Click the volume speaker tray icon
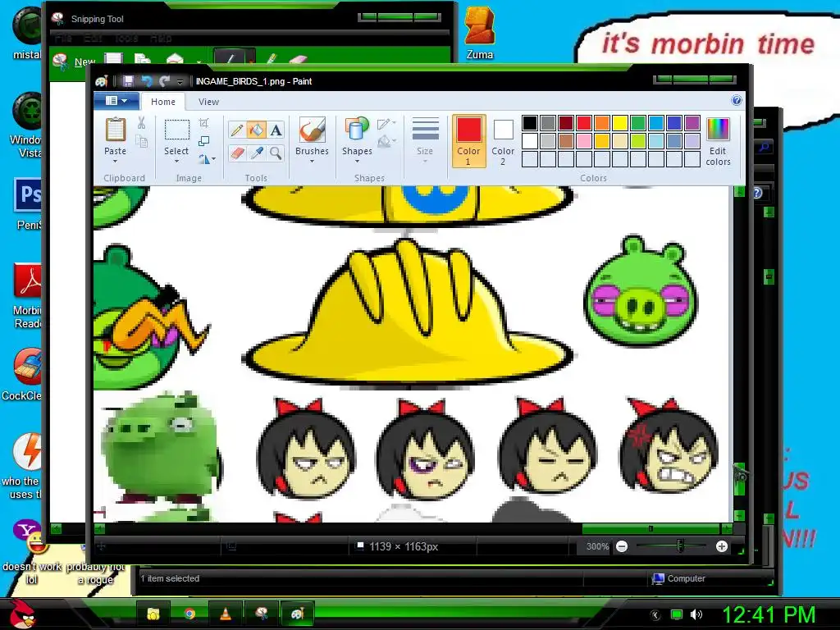This screenshot has height=630, width=840. point(696,614)
